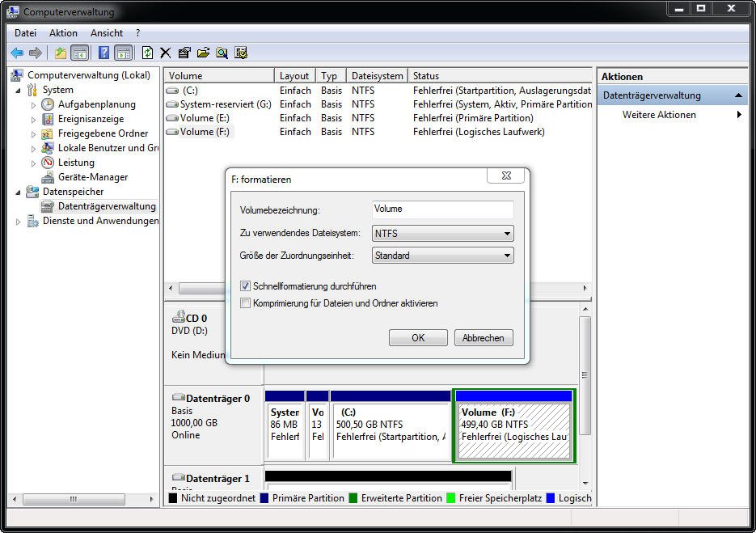Open the Aktion menu
The image size is (756, 533).
(63, 33)
